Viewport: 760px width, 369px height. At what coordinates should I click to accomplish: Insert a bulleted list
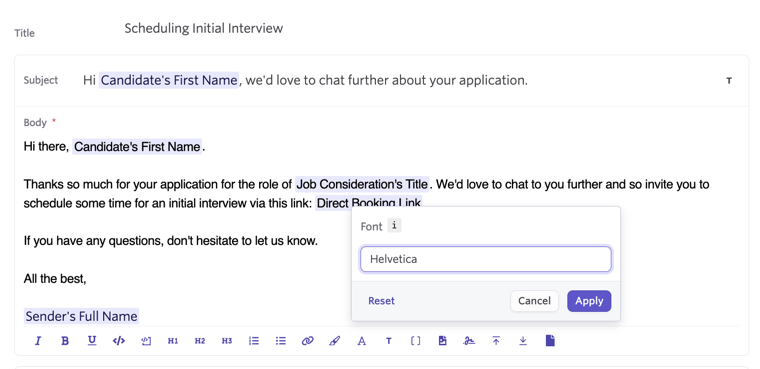pos(281,341)
